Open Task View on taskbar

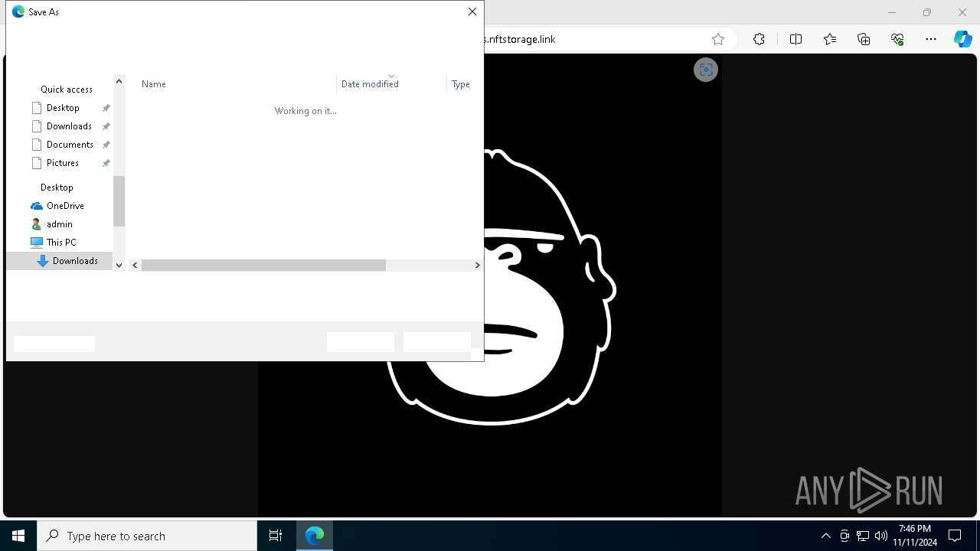click(x=276, y=536)
